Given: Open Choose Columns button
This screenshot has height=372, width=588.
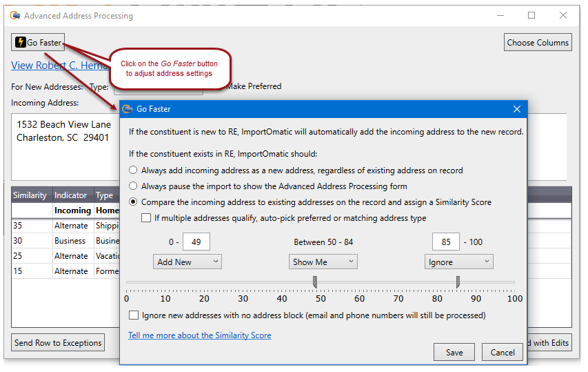Looking at the screenshot, I should [538, 42].
